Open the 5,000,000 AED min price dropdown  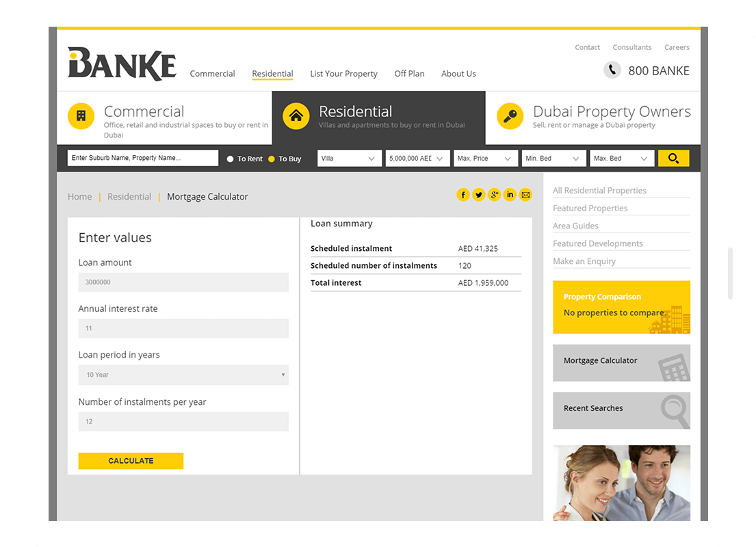click(417, 158)
